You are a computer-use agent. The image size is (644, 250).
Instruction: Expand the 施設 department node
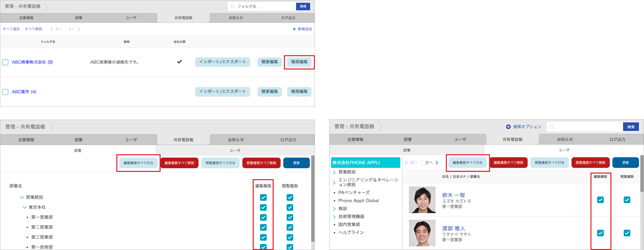[334, 209]
